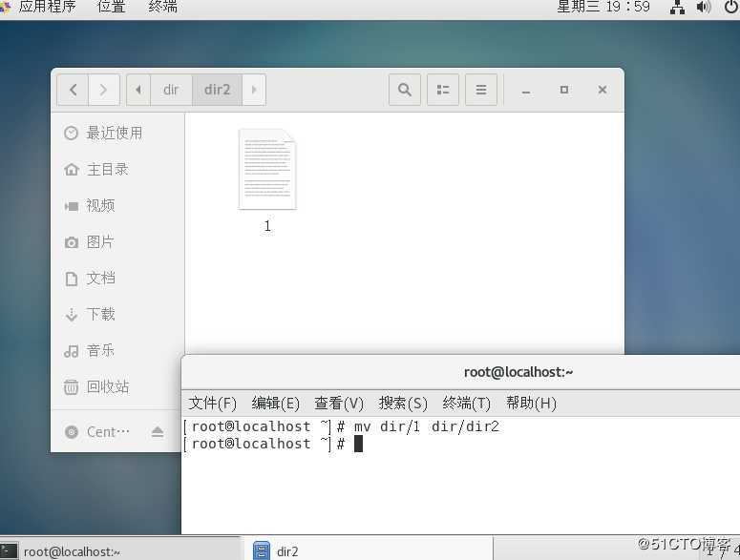Eject the Cent… disc
This screenshot has width=740, height=560.
158,432
